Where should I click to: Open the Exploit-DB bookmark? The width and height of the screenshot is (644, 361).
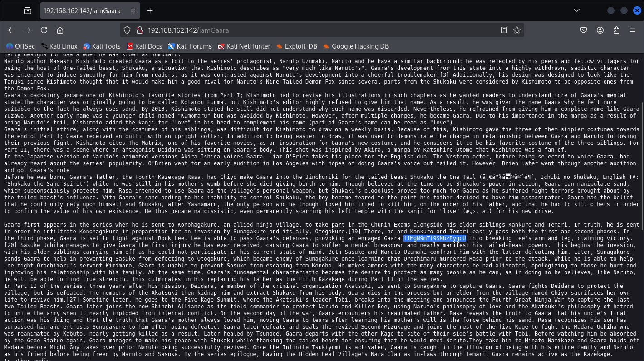[x=297, y=46]
